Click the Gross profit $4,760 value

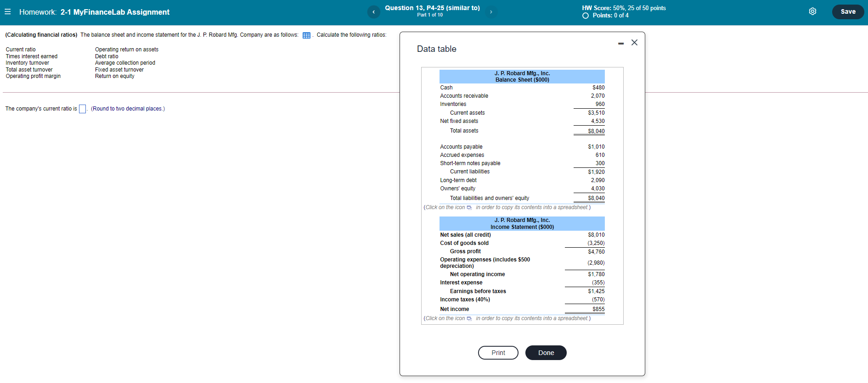(x=596, y=252)
